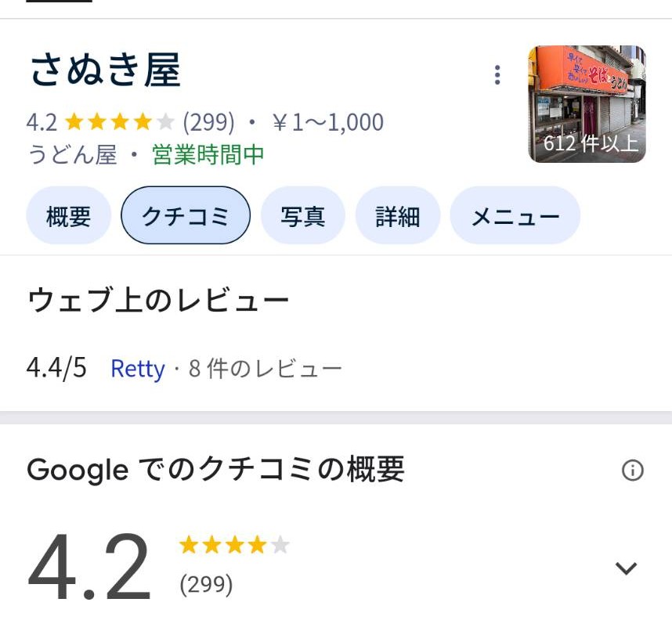
Task: Switch to the 概要 tab
Action: pos(69,215)
